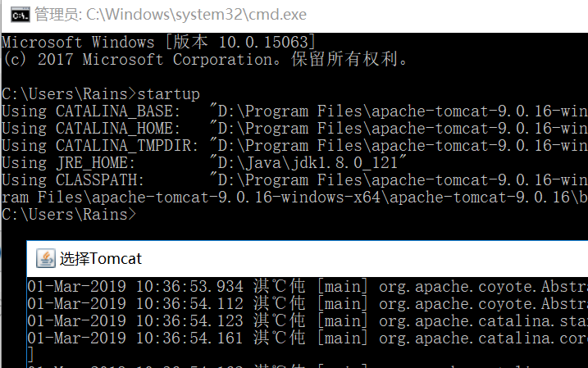Click the 10:36:54.123 Tomcat log entry

point(308,321)
